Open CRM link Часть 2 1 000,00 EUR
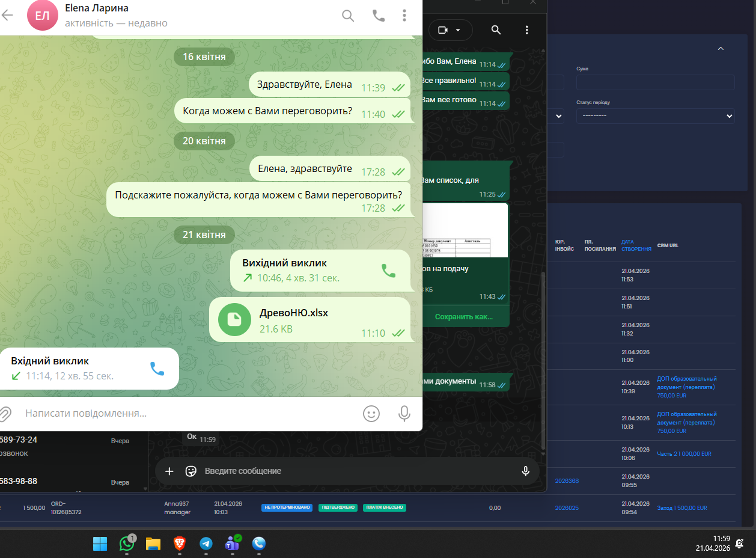Viewport: 756px width, 558px height. (x=684, y=454)
